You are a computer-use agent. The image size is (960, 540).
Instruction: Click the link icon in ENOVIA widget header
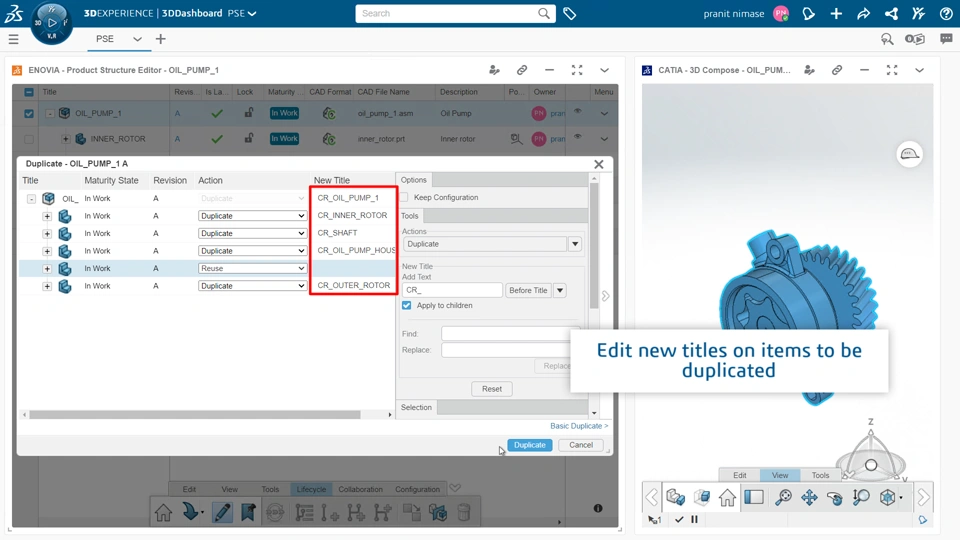(x=522, y=70)
